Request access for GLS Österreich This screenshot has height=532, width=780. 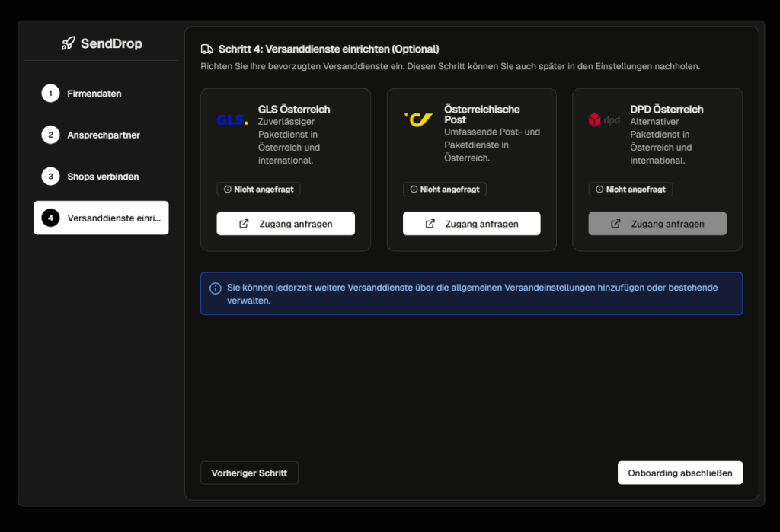pyautogui.click(x=286, y=224)
